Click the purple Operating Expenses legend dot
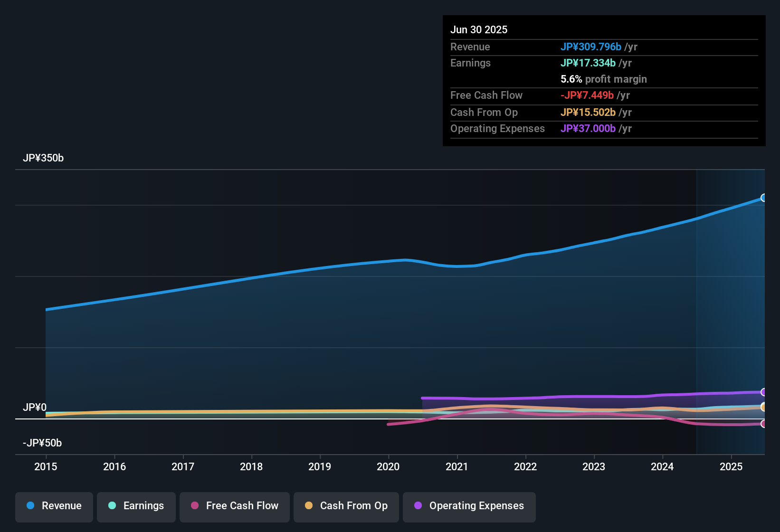This screenshot has width=780, height=532. click(x=418, y=506)
